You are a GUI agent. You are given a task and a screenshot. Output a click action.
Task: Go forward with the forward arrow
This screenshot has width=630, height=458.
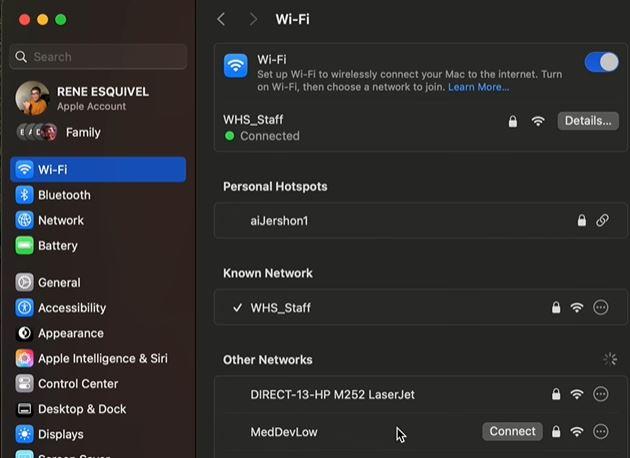click(x=253, y=19)
